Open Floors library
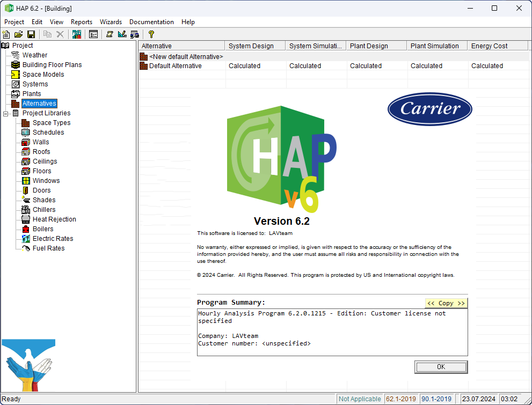 (42, 171)
